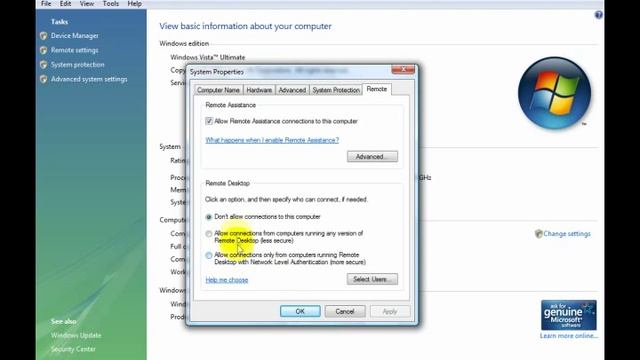
Task: Click the shield icon beside Change settings
Action: [538, 233]
